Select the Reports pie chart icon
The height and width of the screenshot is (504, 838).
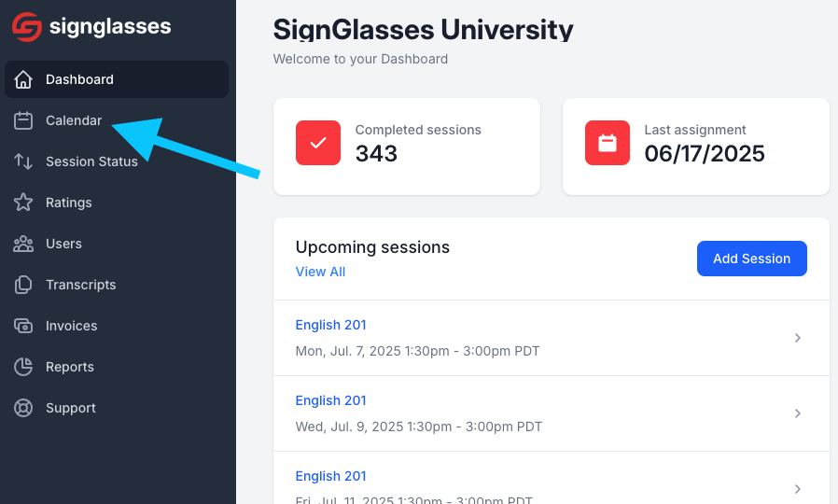[x=23, y=367]
